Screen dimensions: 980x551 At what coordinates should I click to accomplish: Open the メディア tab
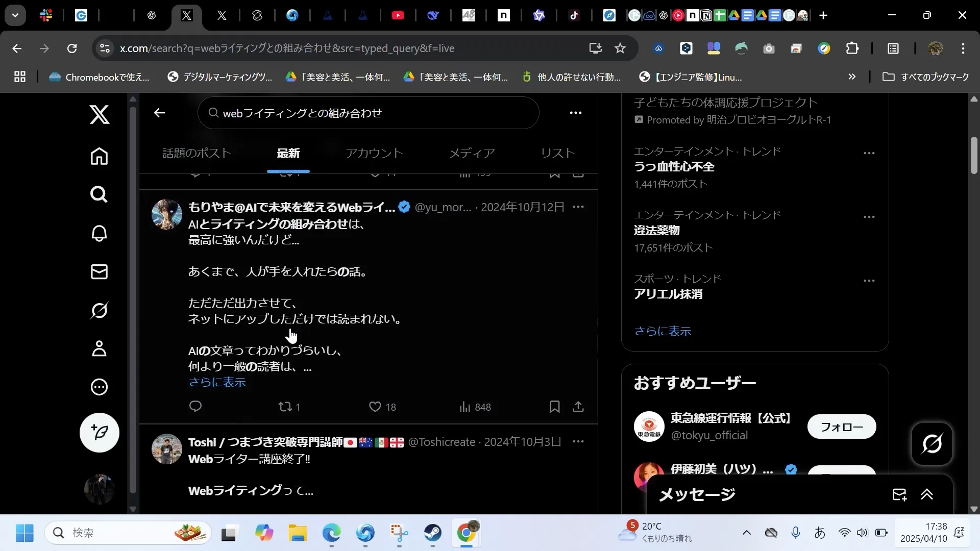point(472,153)
